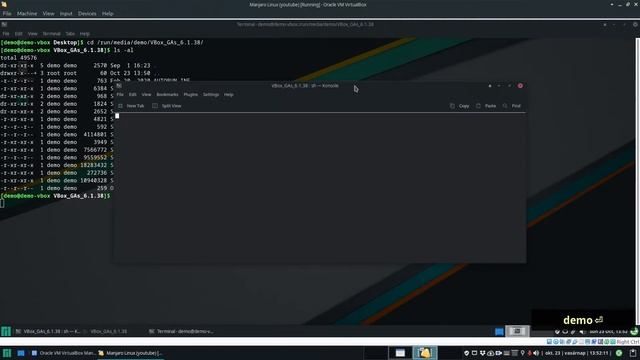640x360 pixels.
Task: Open Konsole View menu
Action: [x=146, y=94]
